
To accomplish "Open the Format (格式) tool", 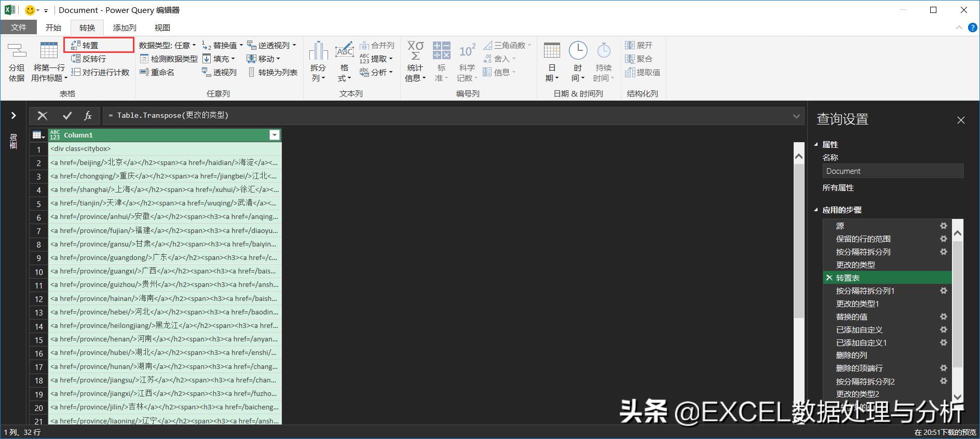I will pyautogui.click(x=344, y=62).
